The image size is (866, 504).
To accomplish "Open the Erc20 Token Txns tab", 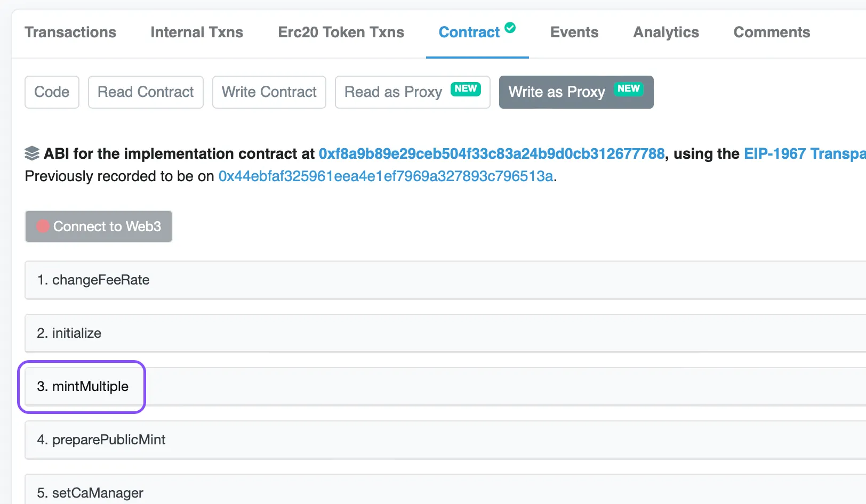I will pyautogui.click(x=341, y=32).
